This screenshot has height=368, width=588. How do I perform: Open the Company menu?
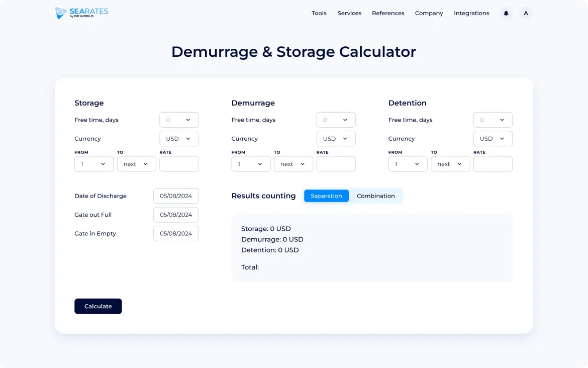(x=429, y=14)
